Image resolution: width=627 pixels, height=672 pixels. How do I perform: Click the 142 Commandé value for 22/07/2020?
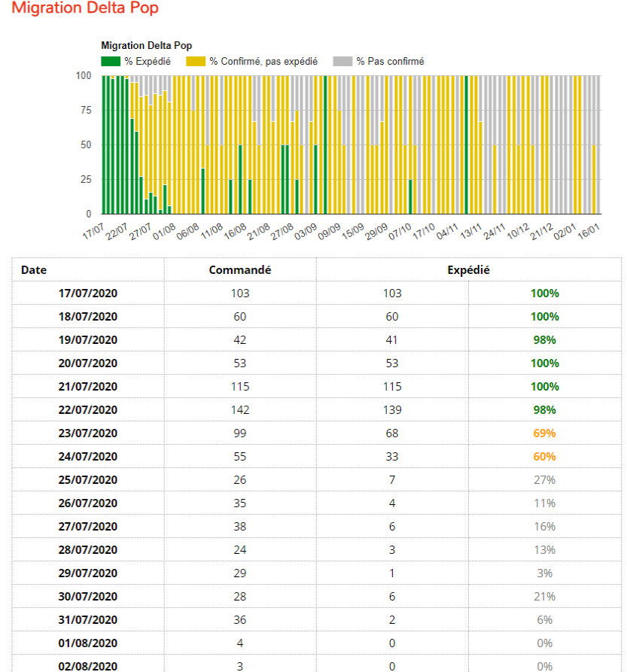[240, 409]
